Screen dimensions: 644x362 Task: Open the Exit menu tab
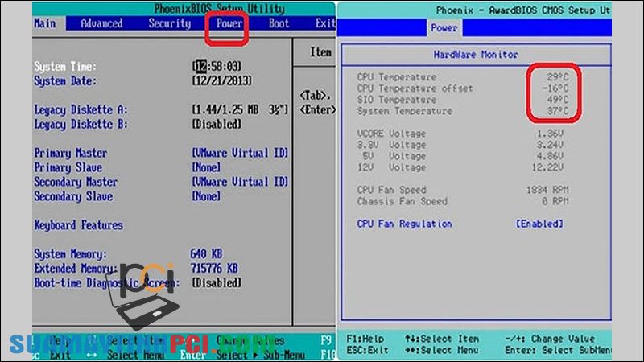click(x=325, y=23)
